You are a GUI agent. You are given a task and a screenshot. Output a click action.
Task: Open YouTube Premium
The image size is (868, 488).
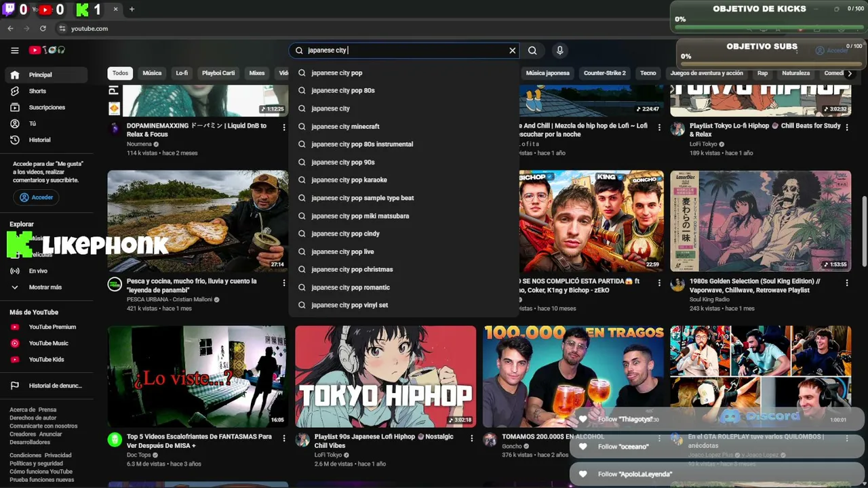point(46,327)
